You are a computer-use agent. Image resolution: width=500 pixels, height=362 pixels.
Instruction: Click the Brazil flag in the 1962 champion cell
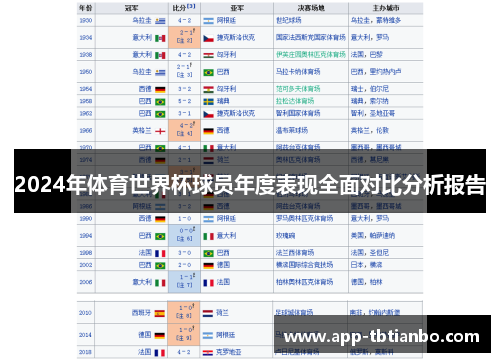pyautogui.click(x=160, y=114)
